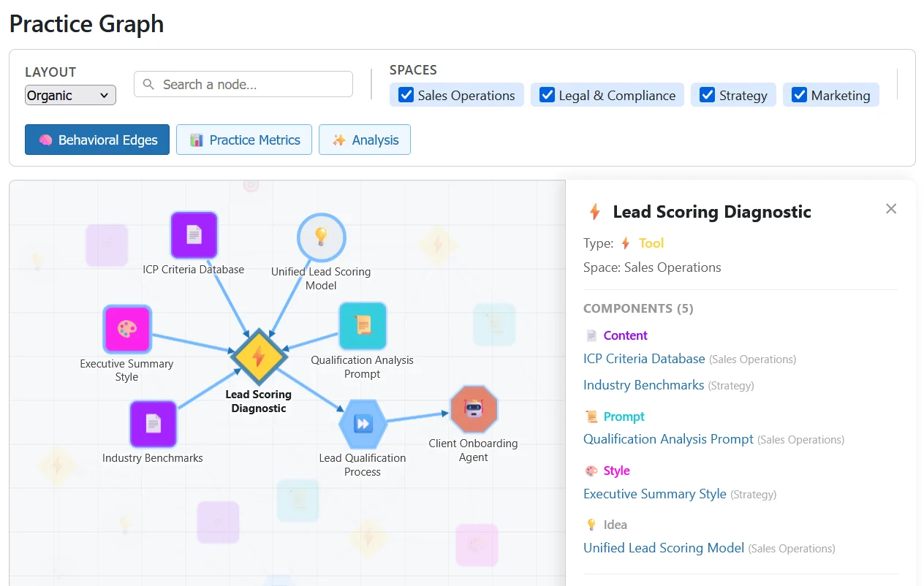Click the COMPONENTS (5) heading
The height and width of the screenshot is (586, 924).
click(x=638, y=308)
